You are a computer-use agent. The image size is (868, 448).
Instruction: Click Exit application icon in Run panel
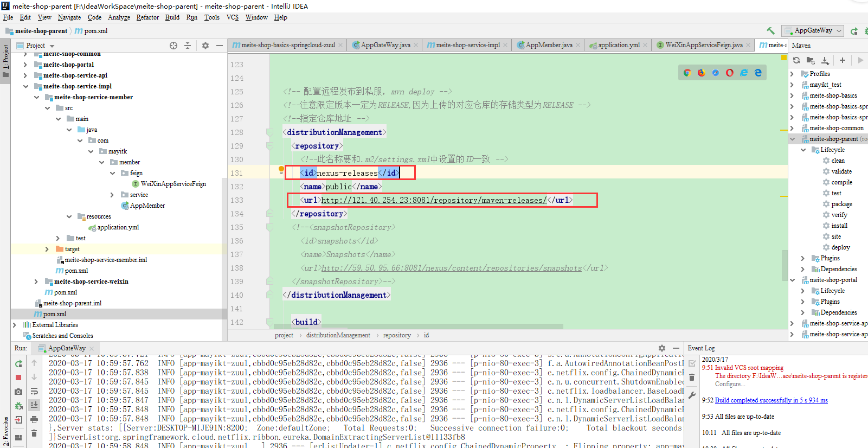click(x=18, y=419)
